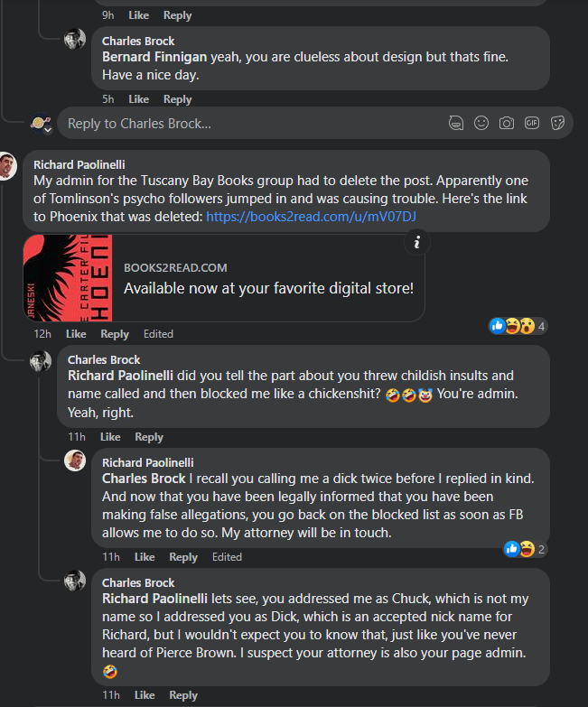Open the Phoenix book preview thumbnail
Image resolution: width=588 pixels, height=707 pixels.
pyautogui.click(x=69, y=278)
